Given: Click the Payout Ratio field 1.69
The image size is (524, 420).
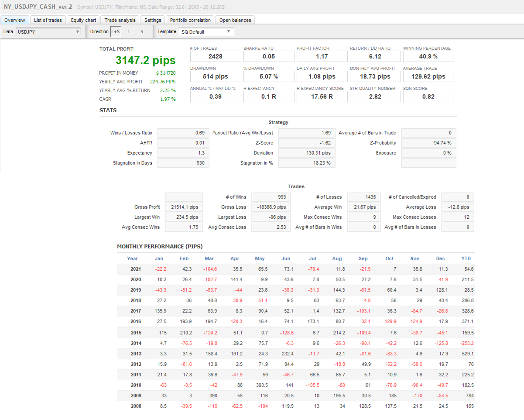Looking at the screenshot, I should pos(306,133).
